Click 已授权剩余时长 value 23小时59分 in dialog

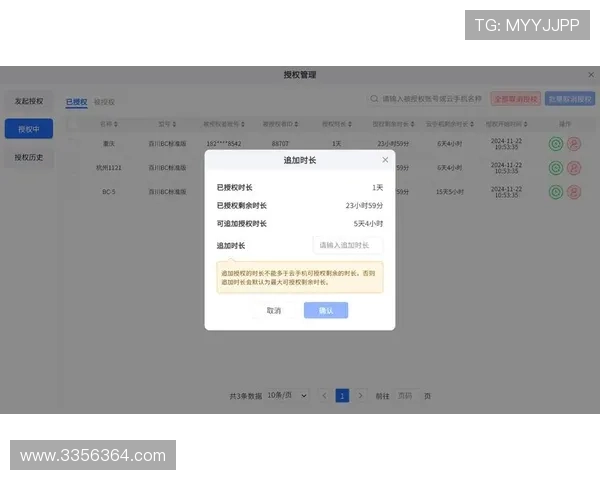pos(364,206)
